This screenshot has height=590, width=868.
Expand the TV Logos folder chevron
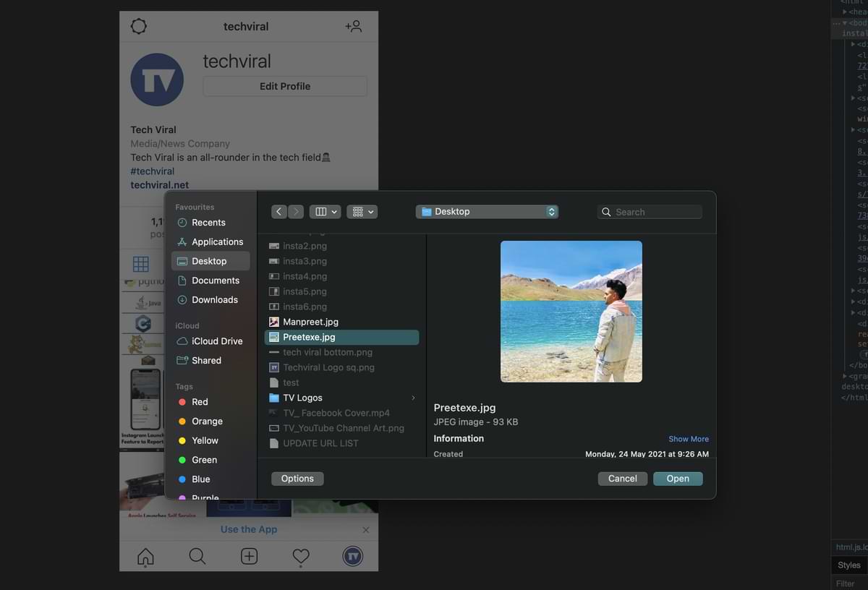tap(413, 398)
